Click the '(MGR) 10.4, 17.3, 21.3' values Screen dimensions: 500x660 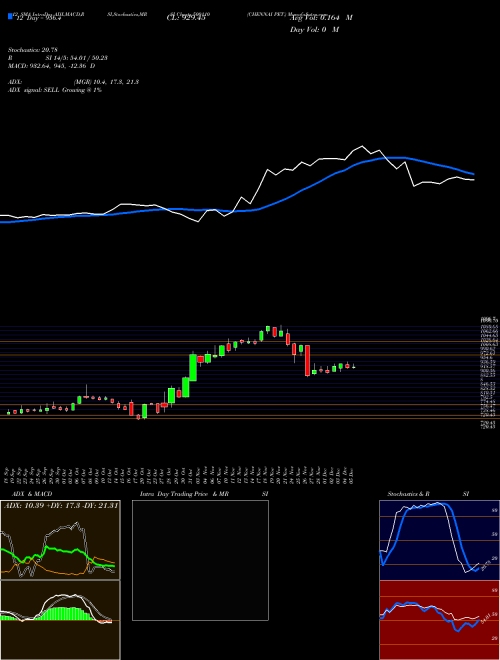[x=106, y=82]
